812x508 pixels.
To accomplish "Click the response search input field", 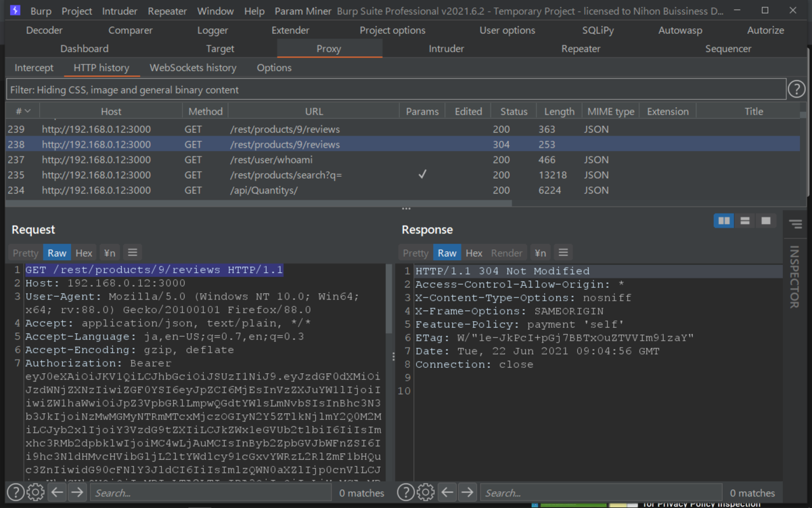I will point(602,492).
